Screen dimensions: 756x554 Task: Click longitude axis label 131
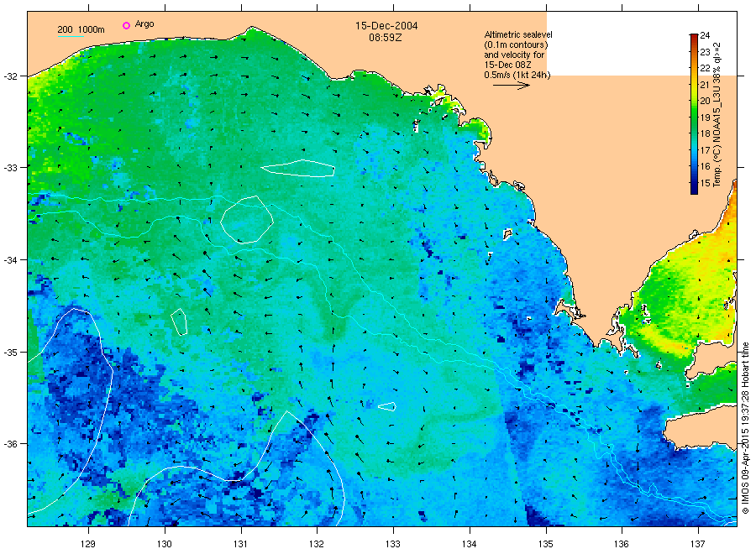[x=240, y=544]
